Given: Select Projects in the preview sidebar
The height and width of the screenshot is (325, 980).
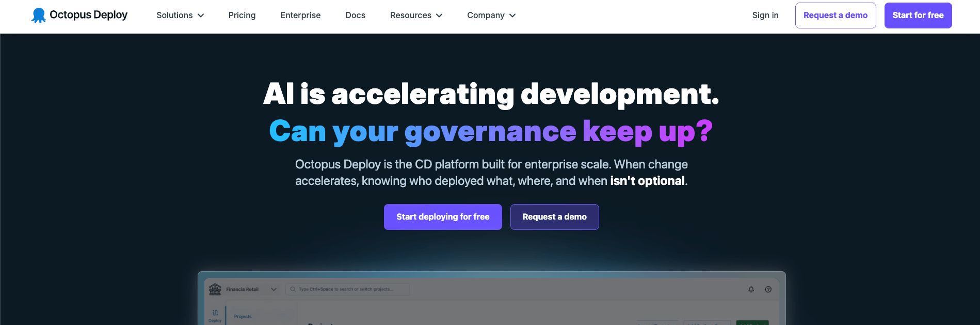Looking at the screenshot, I should click(x=243, y=317).
